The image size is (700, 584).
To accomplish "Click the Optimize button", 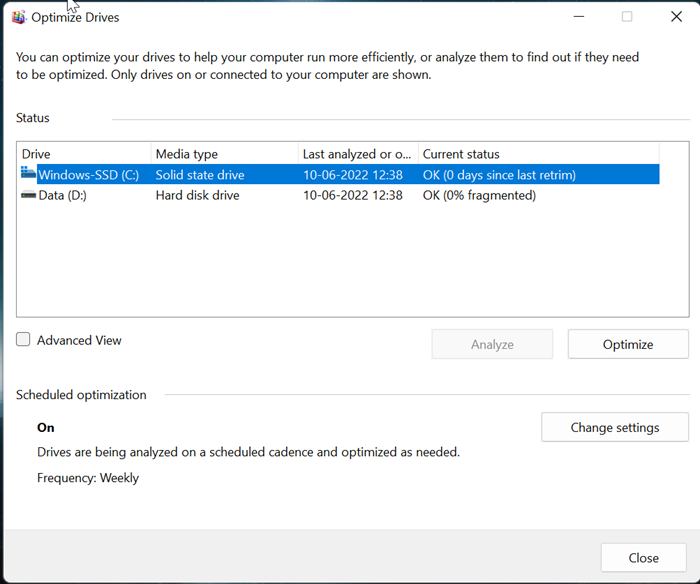I will click(x=628, y=344).
